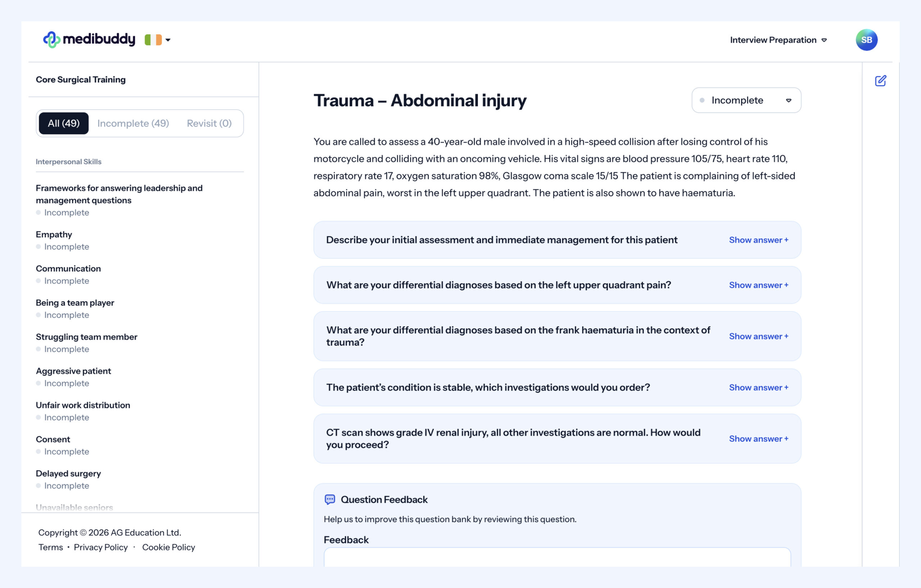Select the Revisit (0) tab
The height and width of the screenshot is (588, 921).
click(209, 123)
